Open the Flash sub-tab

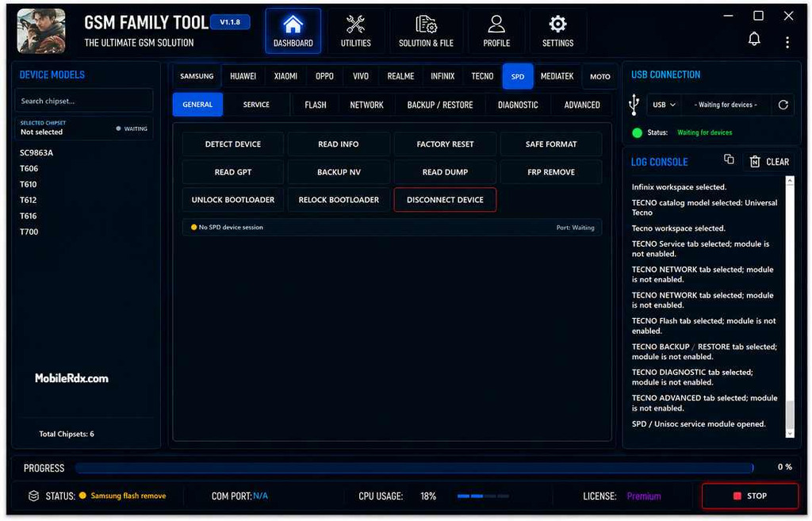click(316, 105)
